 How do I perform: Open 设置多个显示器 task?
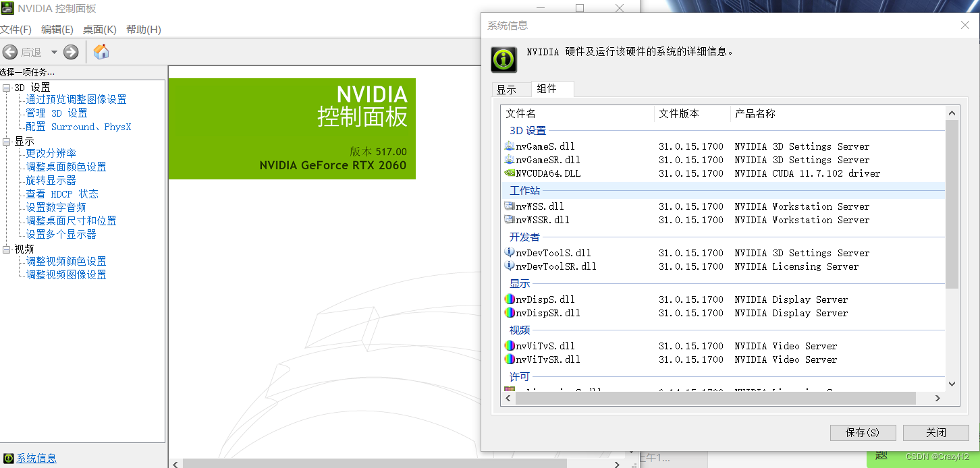point(61,235)
